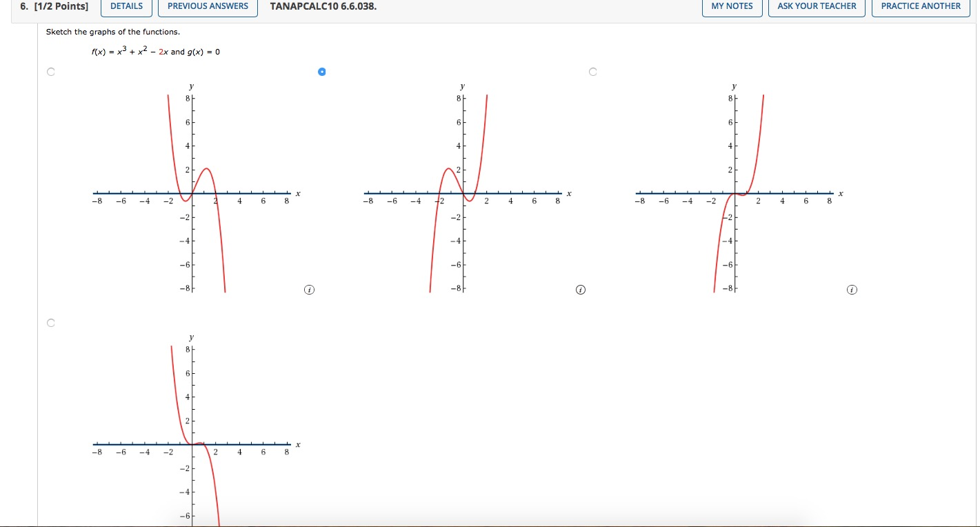Viewport: 980px width, 527px height.
Task: Click the ASK YOUR TEACHER button
Action: click(x=817, y=6)
